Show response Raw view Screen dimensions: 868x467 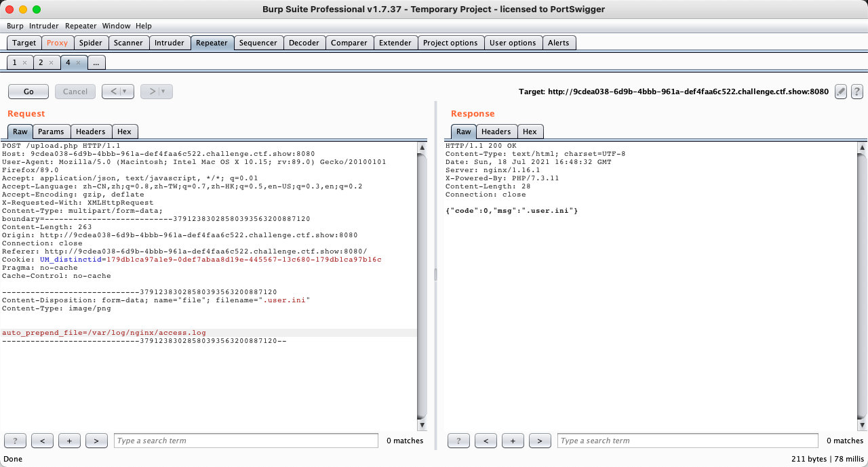tap(464, 131)
